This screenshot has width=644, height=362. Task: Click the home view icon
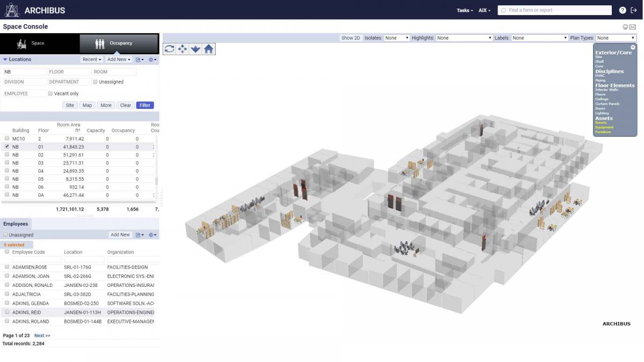tap(209, 49)
